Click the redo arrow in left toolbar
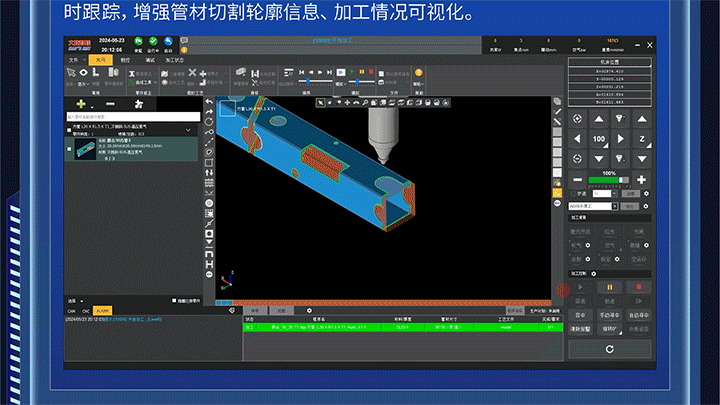The height and width of the screenshot is (405, 720). [209, 112]
